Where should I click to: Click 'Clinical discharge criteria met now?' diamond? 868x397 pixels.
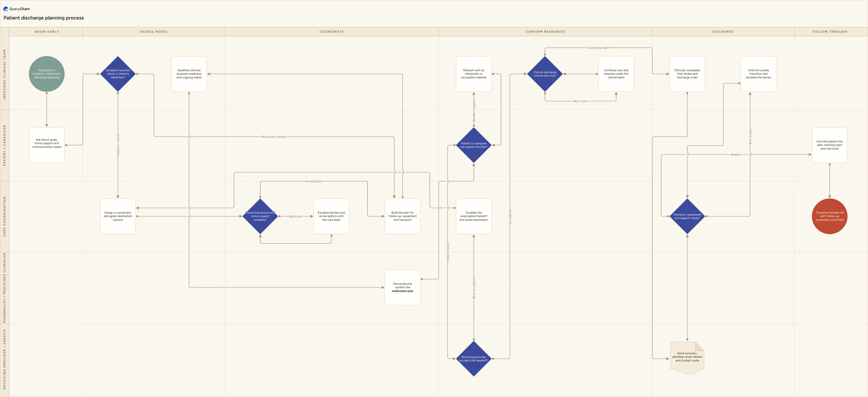545,74
